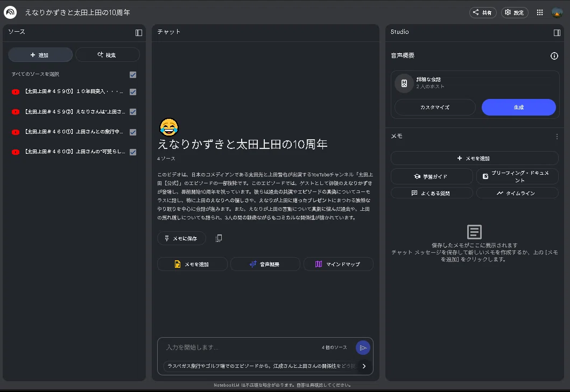Click the notebook title in the header

click(78, 12)
